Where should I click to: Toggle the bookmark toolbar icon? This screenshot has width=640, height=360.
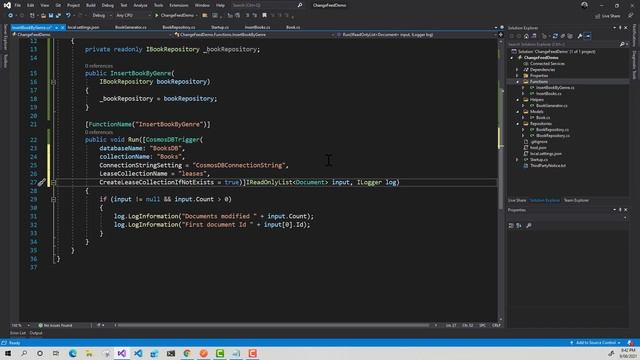pos(264,16)
